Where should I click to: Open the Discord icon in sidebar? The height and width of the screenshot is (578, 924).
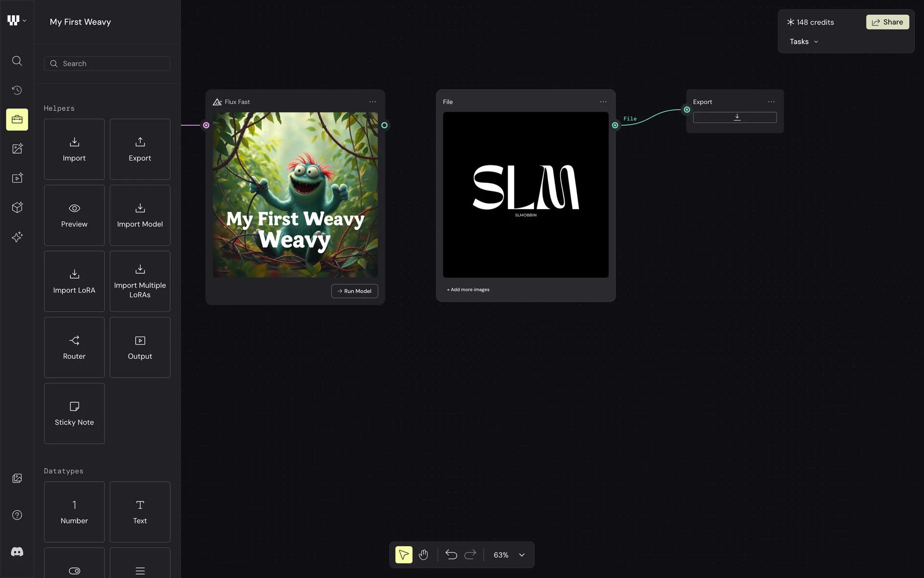[x=17, y=552]
